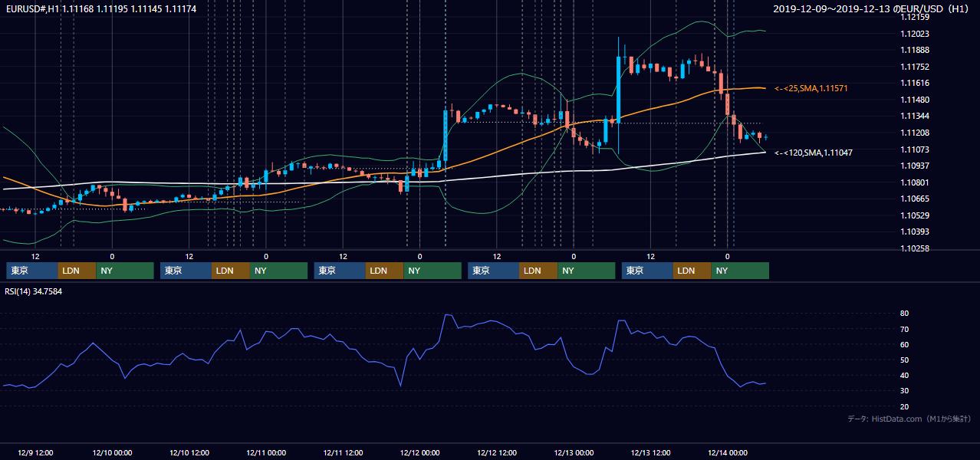Click price axis value 1.11073
The height and width of the screenshot is (460, 980).
(915, 149)
